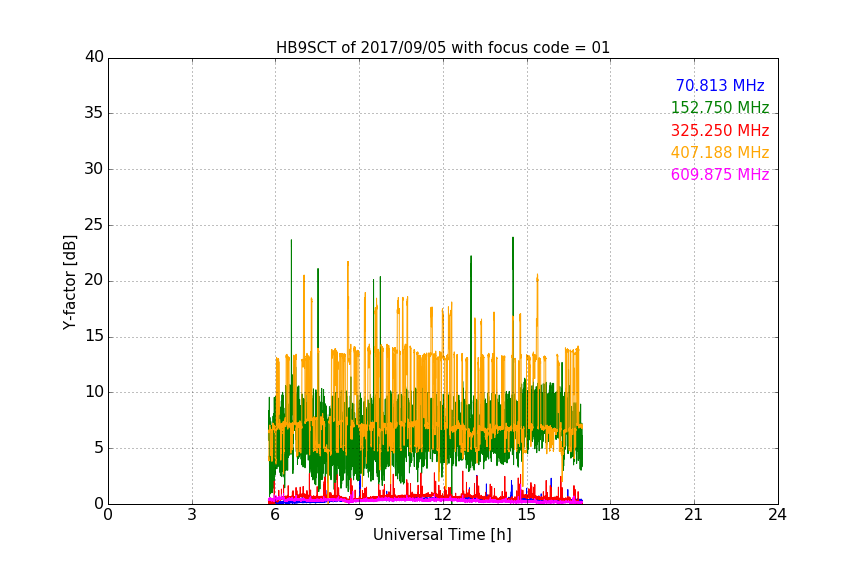Click the HB9SCT plot title

click(x=443, y=48)
